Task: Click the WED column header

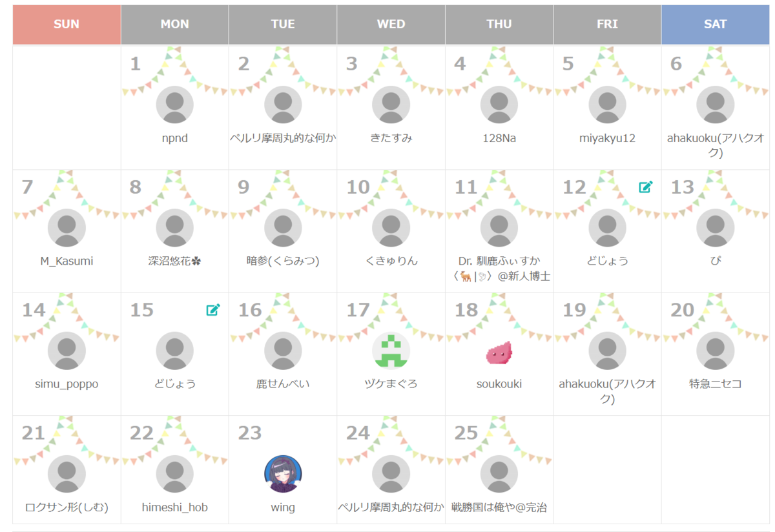Action: pyautogui.click(x=391, y=25)
